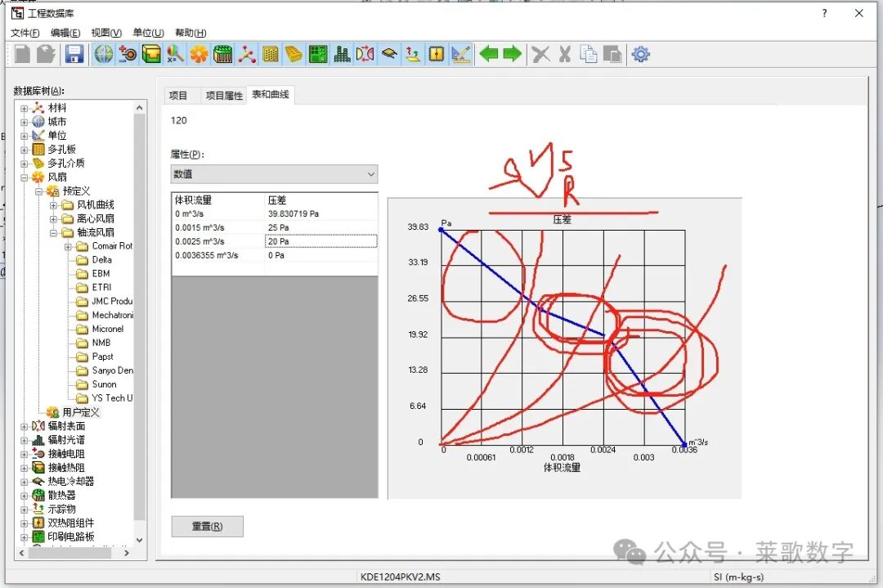Expand the 材料 node in database tree

(25, 106)
